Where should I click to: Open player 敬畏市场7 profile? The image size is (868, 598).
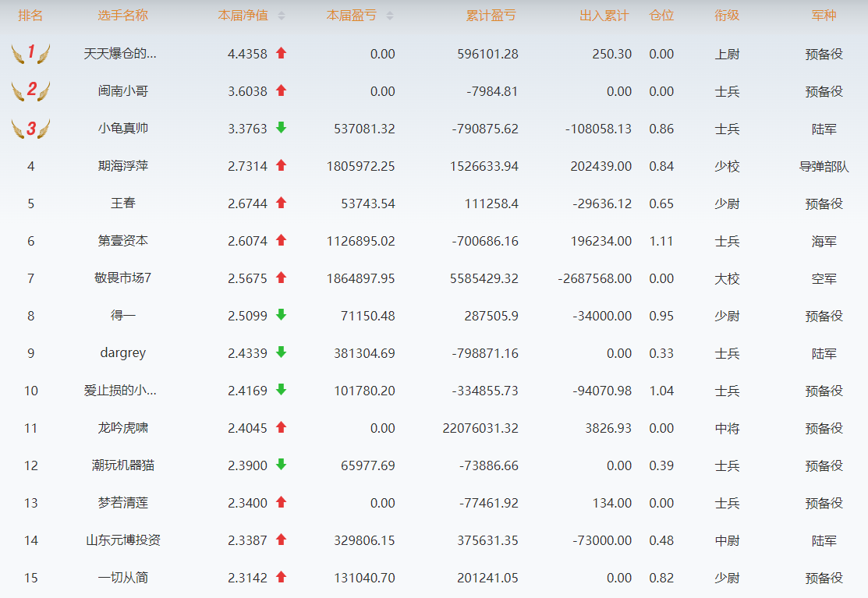pyautogui.click(x=123, y=278)
